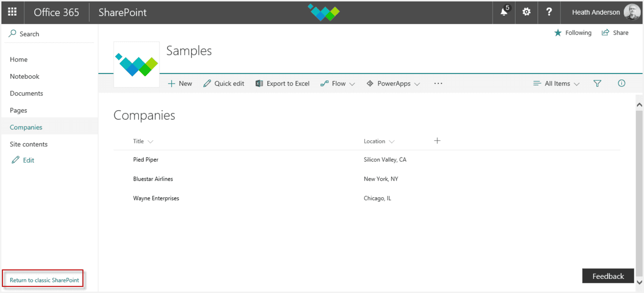Expand the PowerApps dropdown chevron
This screenshot has width=644, height=293.
click(x=417, y=84)
